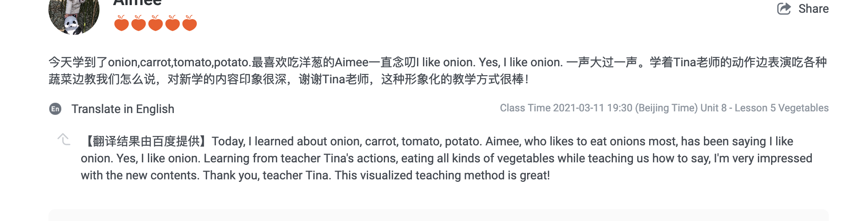Click the Aimee reviewer name
The height and width of the screenshot is (221, 868).
click(137, 3)
